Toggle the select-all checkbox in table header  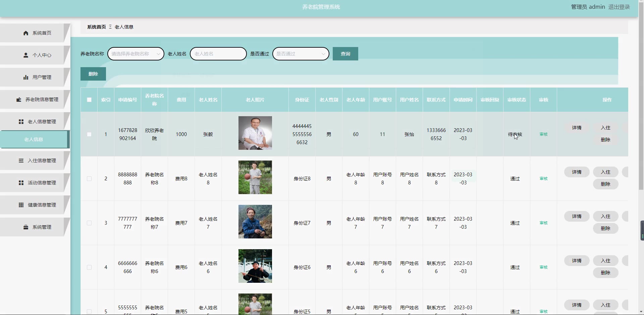89,100
